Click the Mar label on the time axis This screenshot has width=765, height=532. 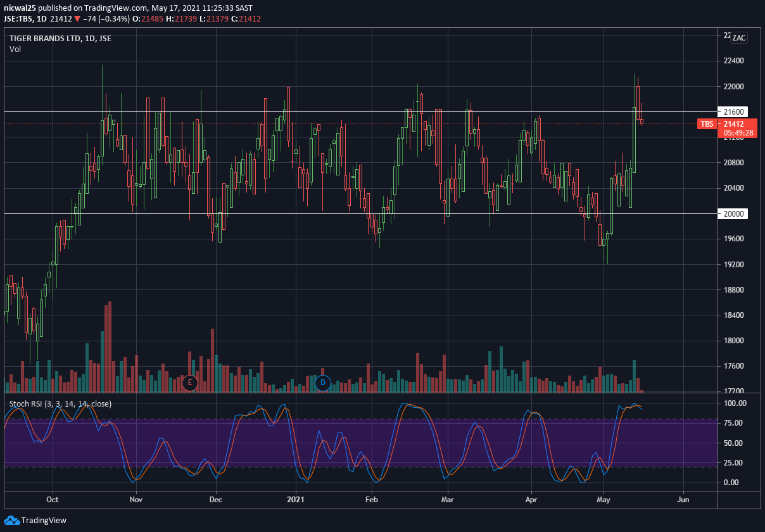pos(448,499)
